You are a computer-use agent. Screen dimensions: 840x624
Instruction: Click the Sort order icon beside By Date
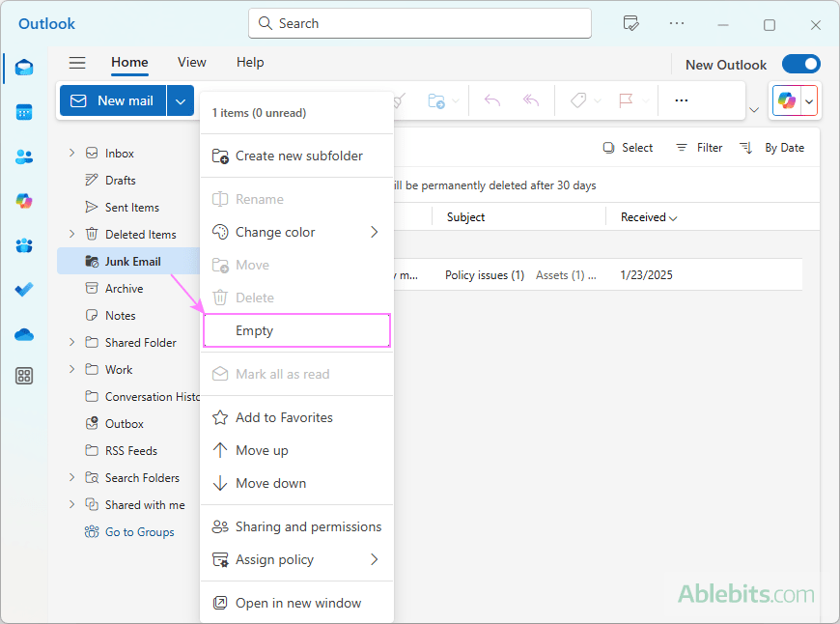click(x=746, y=148)
